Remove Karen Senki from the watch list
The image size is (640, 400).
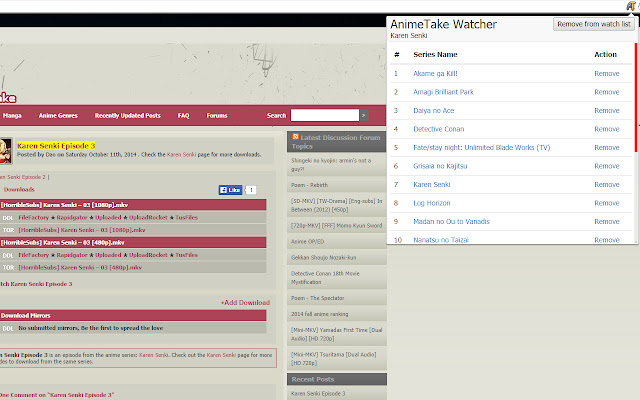coord(607,184)
